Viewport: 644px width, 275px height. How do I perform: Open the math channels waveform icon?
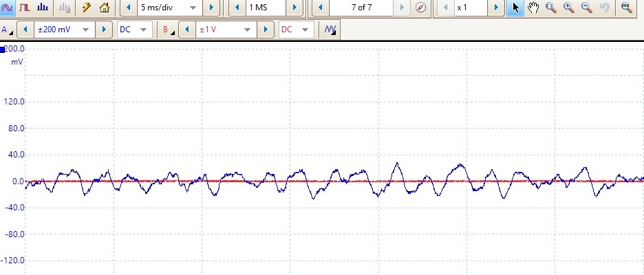[330, 30]
